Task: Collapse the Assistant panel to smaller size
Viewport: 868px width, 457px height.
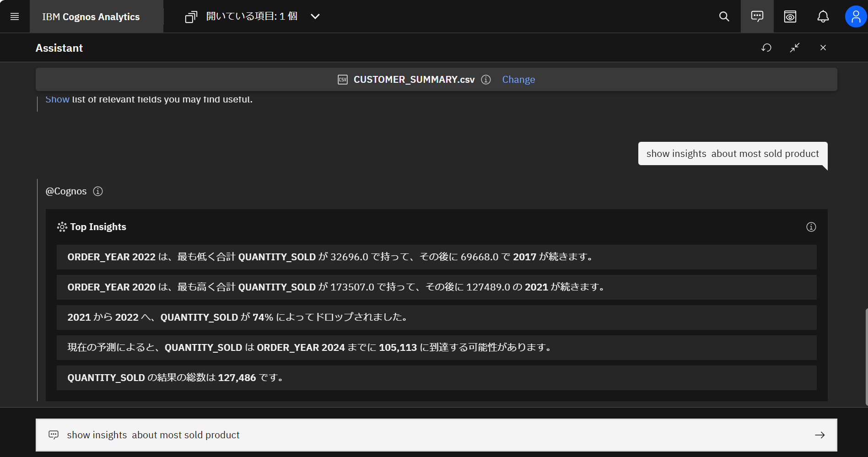Action: [x=795, y=48]
